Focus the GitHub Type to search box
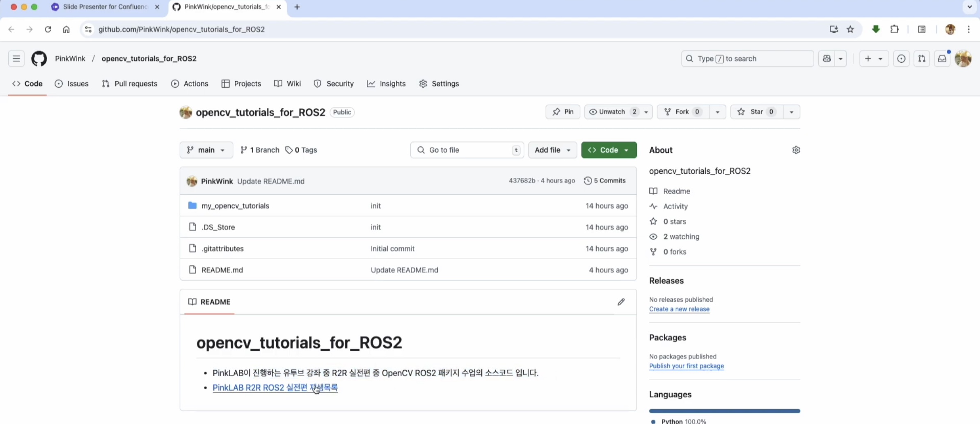Image resolution: width=980 pixels, height=424 pixels. pyautogui.click(x=747, y=59)
